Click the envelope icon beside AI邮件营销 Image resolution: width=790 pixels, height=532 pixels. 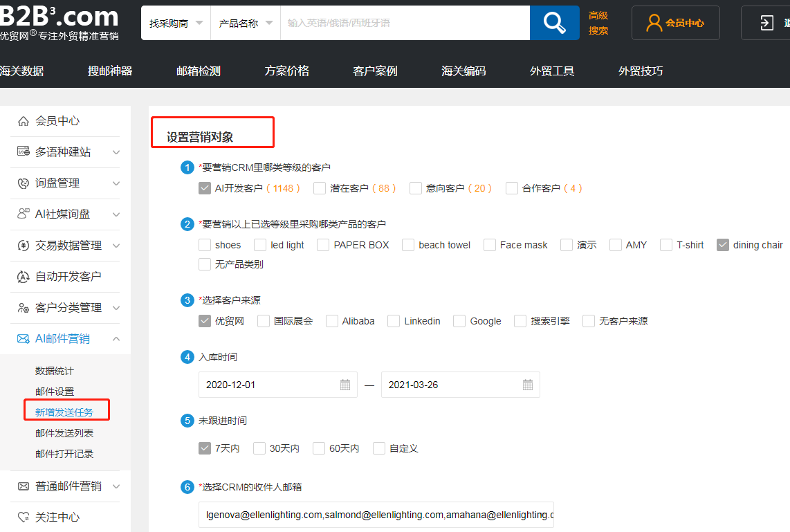[24, 338]
